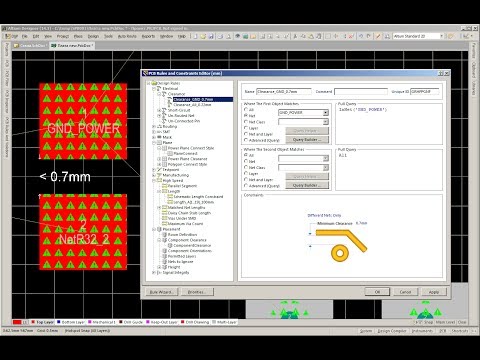
Task: Click the Bottom Layer blue color swatch
Action: point(59,322)
